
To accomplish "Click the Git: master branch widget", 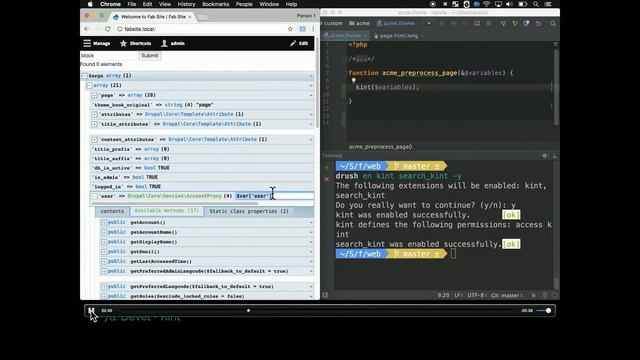I will click(507, 295).
